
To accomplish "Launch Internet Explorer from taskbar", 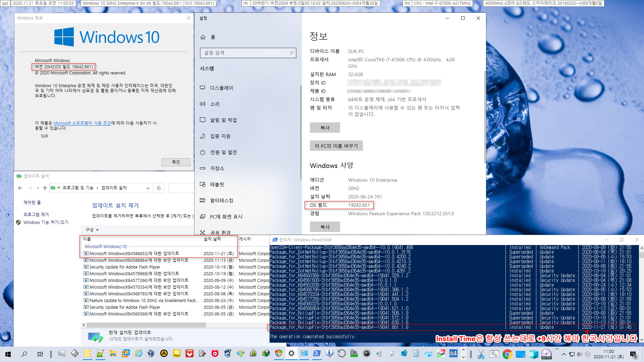I will pos(139,354).
